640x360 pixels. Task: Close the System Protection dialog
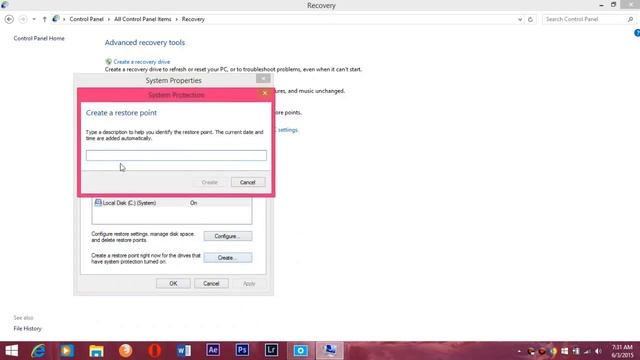(x=264, y=93)
